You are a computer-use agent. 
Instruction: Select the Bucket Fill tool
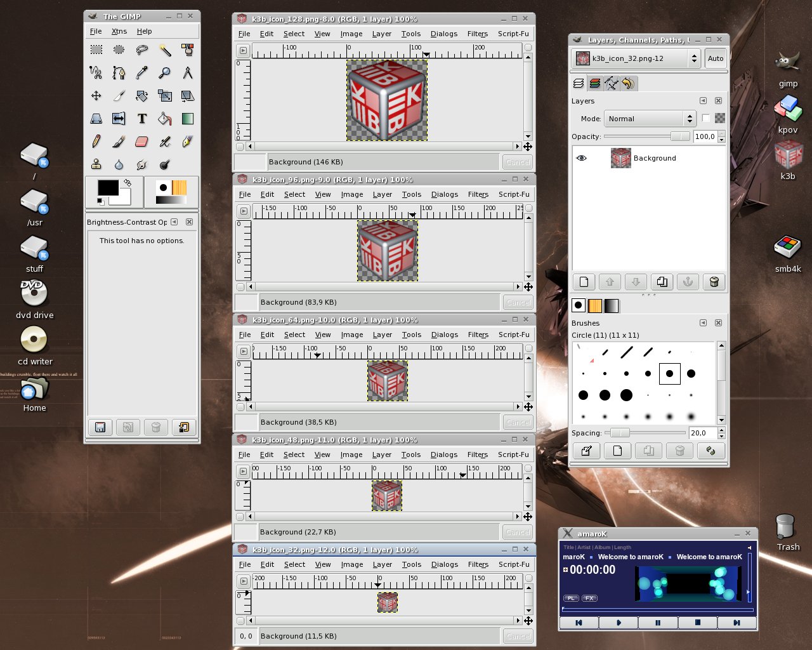coord(165,118)
